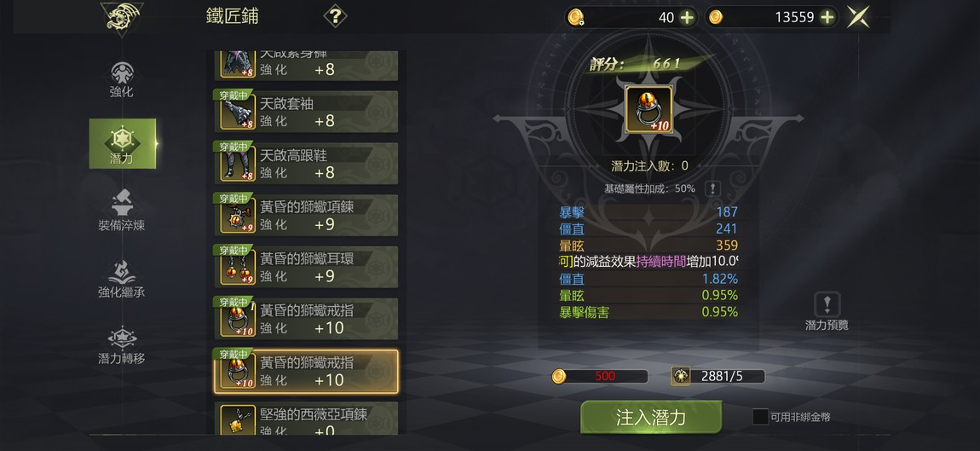This screenshot has width=980, height=451.
Task: Click the dragon emblem logo at top-left
Action: pos(122,18)
